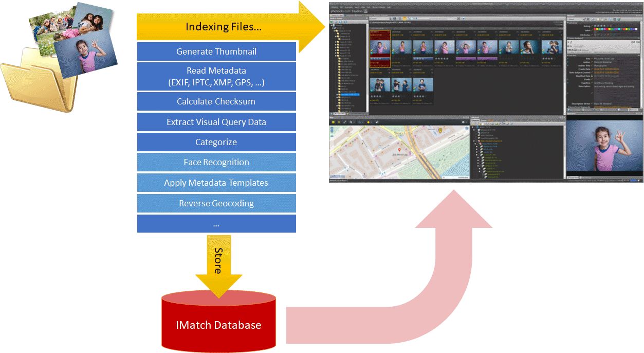Pick a color from the Label swatch row
The width and height of the screenshot is (644, 353).
tap(615, 29)
